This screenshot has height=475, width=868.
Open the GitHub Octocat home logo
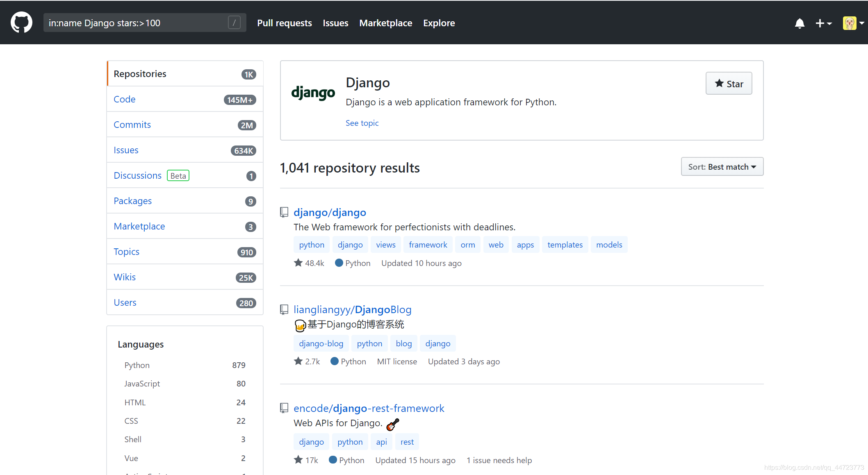tap(21, 23)
